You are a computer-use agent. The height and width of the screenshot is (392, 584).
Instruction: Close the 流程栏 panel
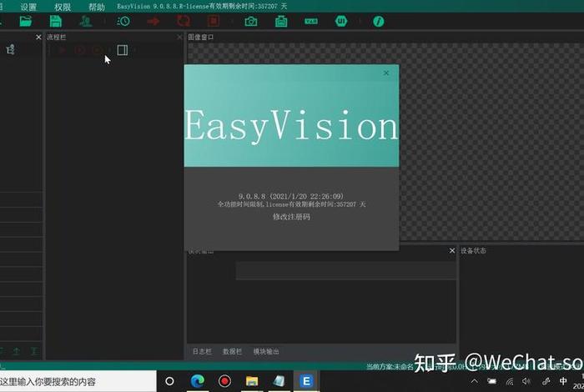pyautogui.click(x=179, y=37)
